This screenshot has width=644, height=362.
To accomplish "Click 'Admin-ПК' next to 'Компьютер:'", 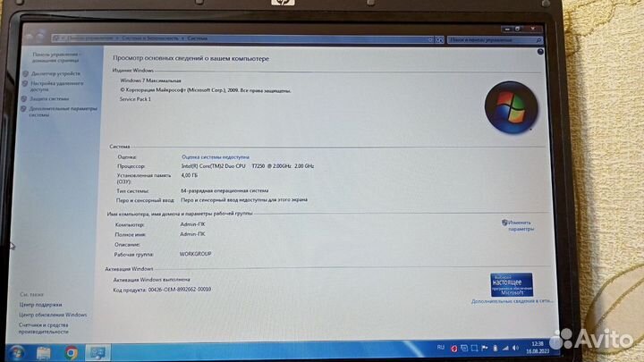I will pos(192,224).
